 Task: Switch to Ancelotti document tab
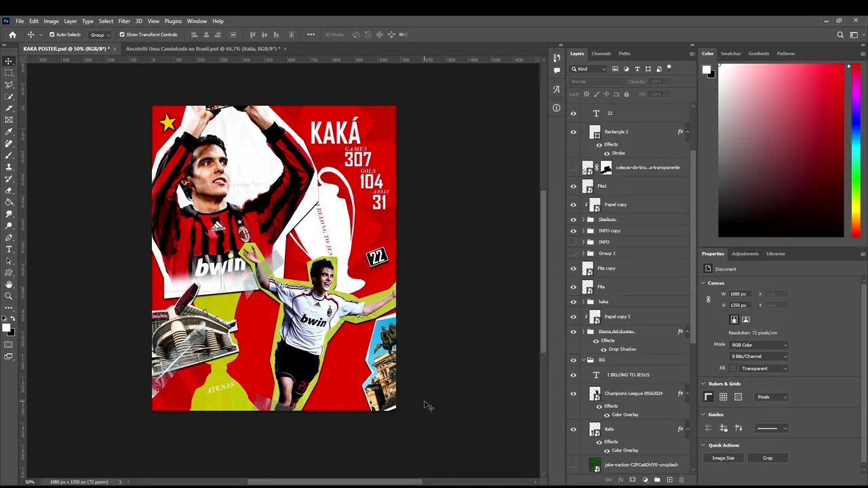pyautogui.click(x=203, y=49)
